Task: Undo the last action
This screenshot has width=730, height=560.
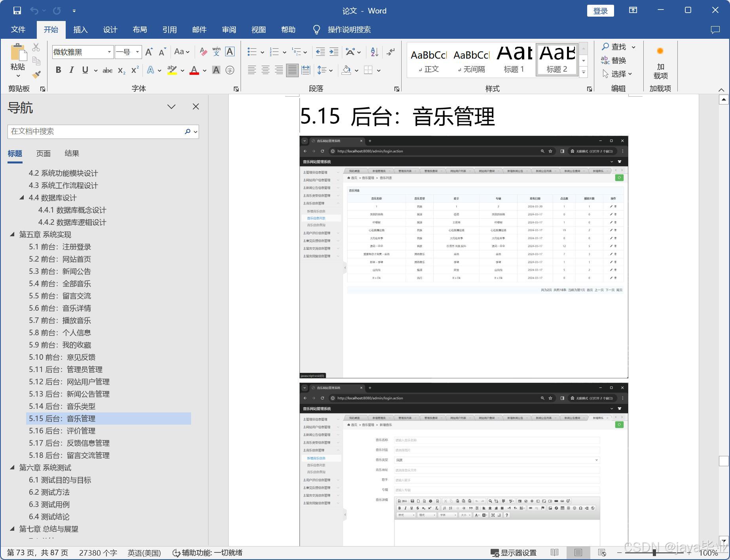Action: click(x=34, y=11)
